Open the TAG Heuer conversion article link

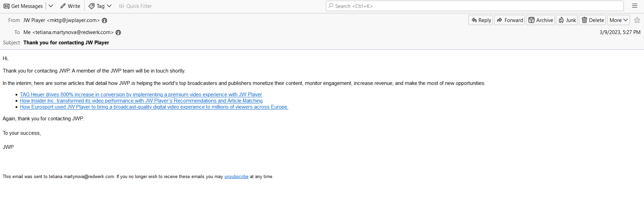coord(141,95)
